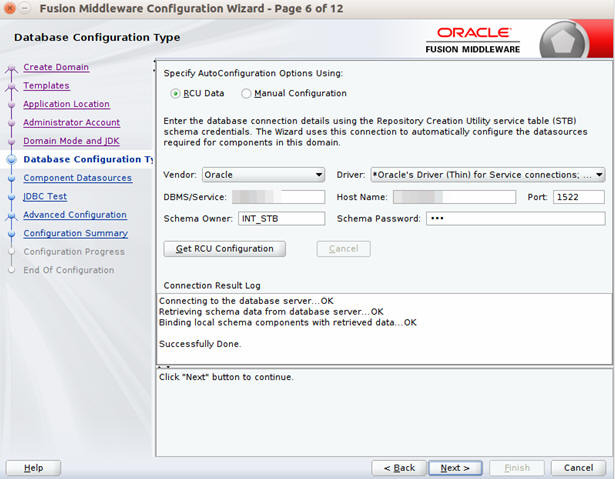The image size is (615, 479).
Task: Click the Create Domain step node icon
Action: coord(11,69)
